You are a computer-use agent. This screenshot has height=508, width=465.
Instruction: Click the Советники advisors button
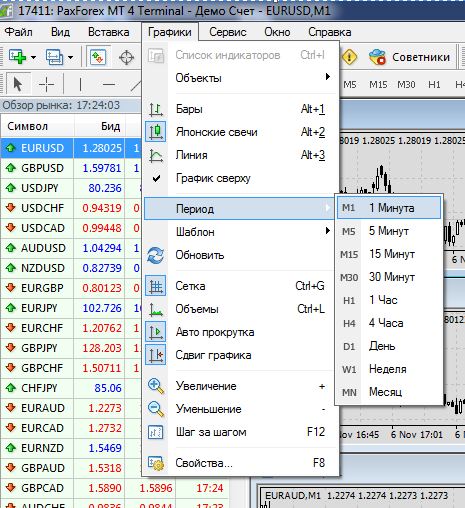(409, 57)
